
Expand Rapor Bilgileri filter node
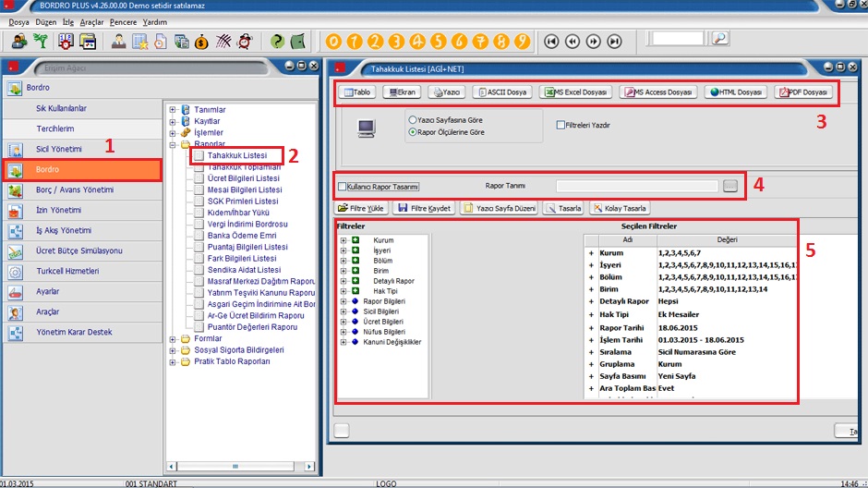coord(344,301)
